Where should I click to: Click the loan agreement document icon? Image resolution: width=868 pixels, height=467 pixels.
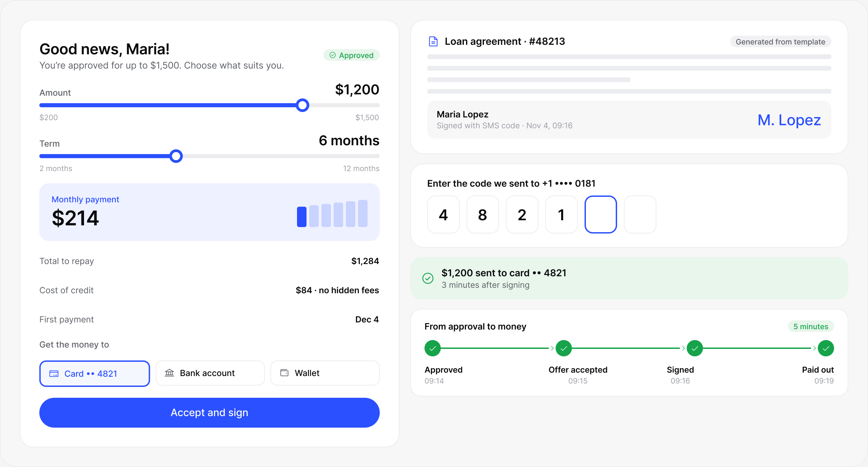433,41
